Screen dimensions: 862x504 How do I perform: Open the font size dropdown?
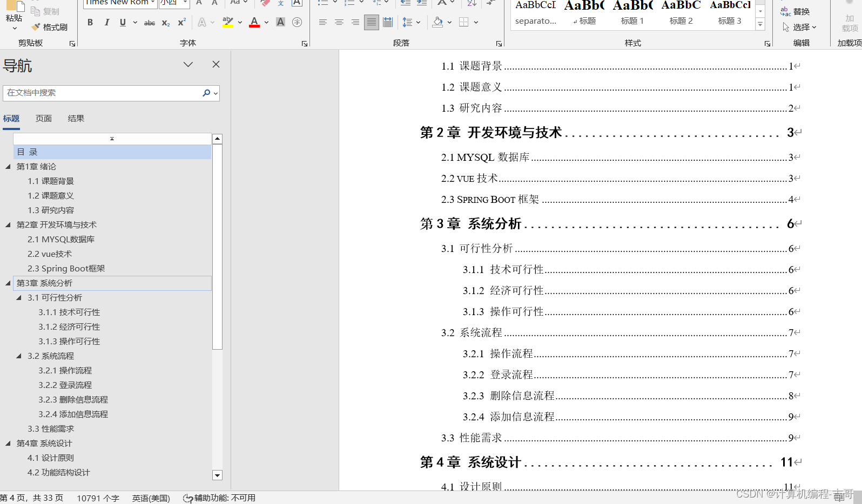[x=185, y=3]
